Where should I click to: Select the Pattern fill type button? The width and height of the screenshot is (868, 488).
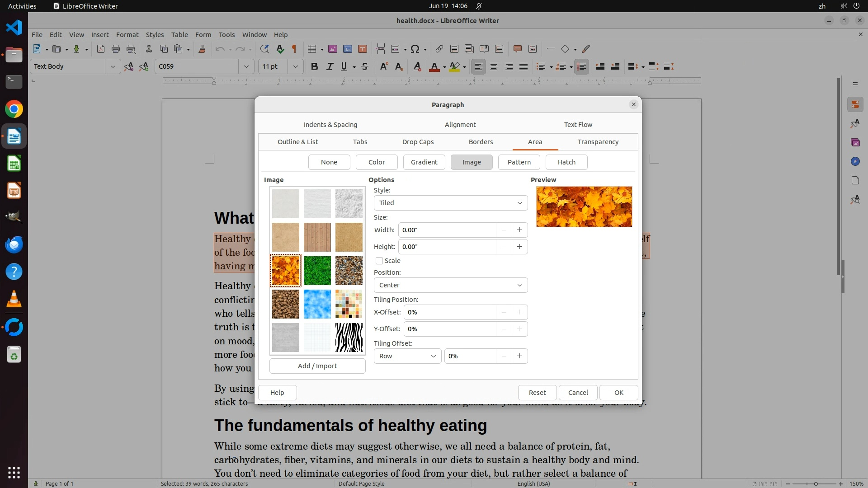pos(519,162)
